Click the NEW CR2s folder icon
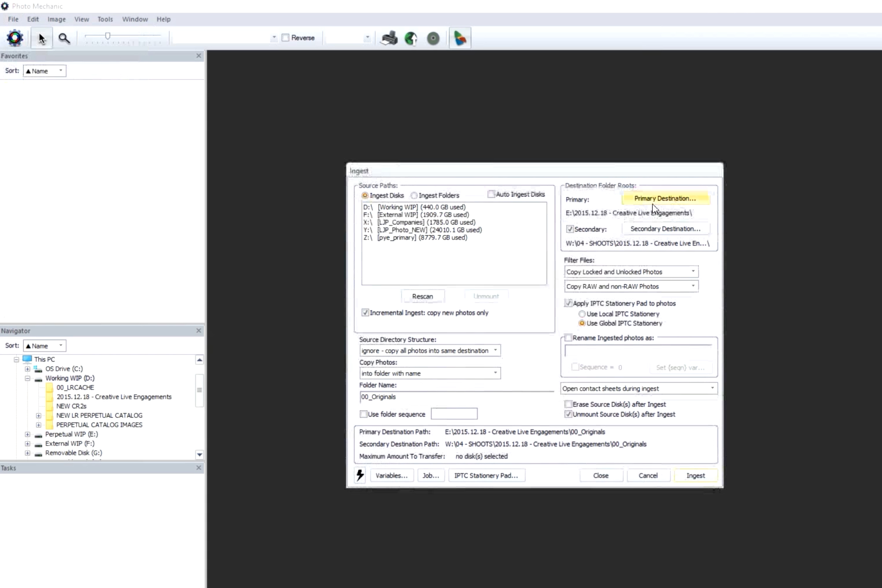Screen dimensions: 882x588 (x=49, y=406)
